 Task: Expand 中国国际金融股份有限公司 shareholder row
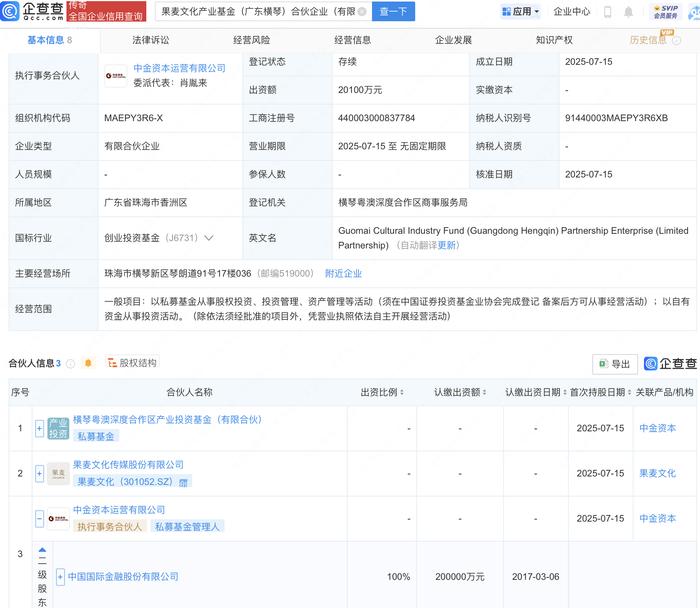(x=60, y=577)
